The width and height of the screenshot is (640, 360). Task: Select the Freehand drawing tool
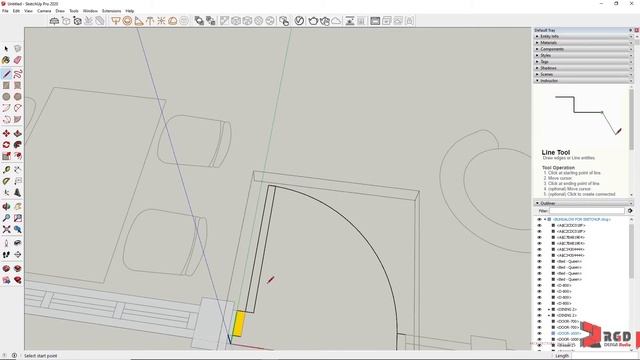[18, 74]
